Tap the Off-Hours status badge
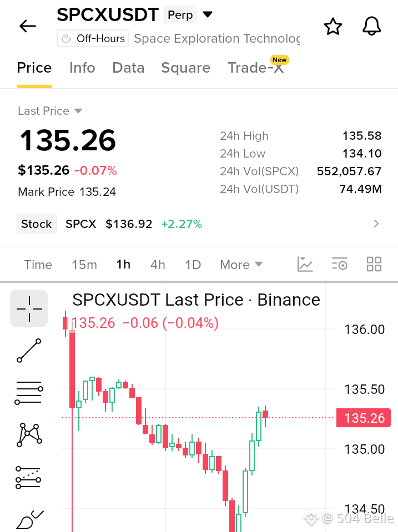The height and width of the screenshot is (532, 398). point(93,38)
